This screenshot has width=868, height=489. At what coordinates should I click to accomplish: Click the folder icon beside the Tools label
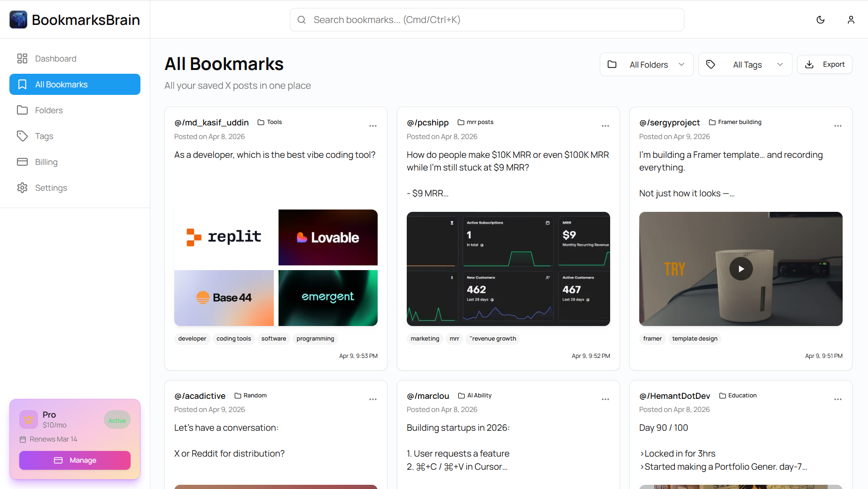(x=261, y=122)
